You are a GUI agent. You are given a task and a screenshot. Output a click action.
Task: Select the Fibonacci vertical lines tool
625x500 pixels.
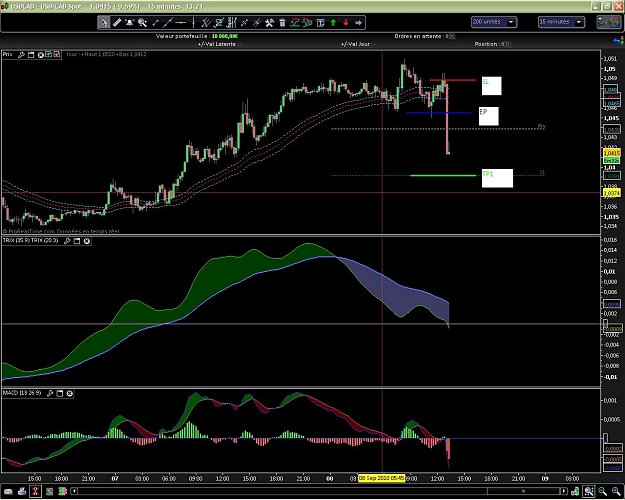tap(232, 23)
